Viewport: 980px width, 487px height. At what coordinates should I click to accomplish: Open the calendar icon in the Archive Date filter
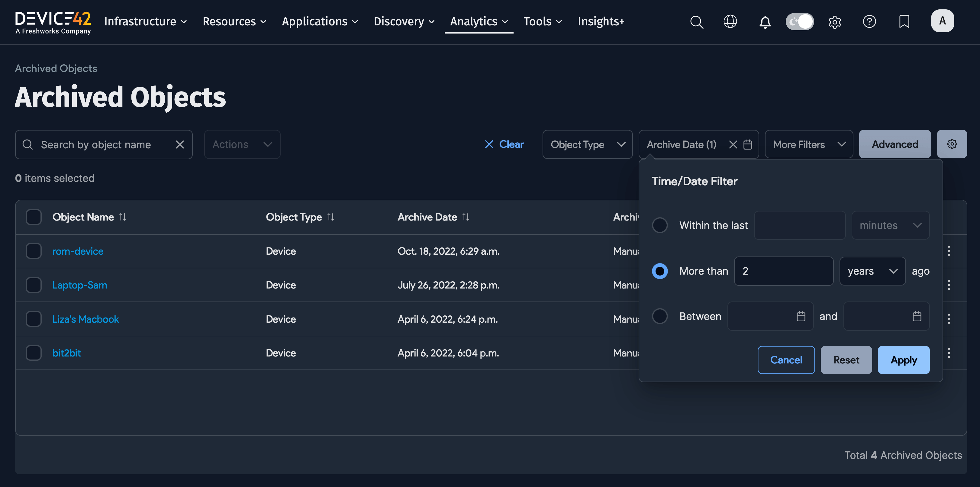tap(748, 145)
